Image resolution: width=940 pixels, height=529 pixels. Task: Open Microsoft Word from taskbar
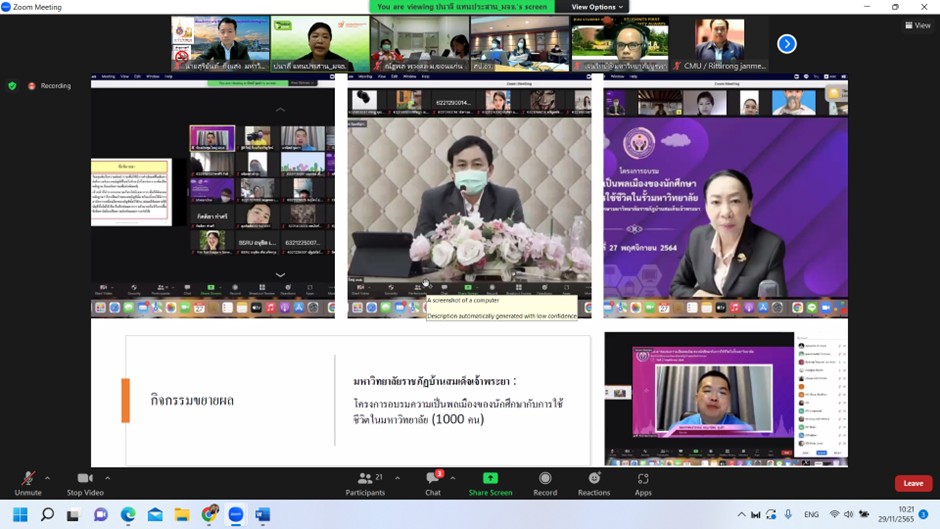click(263, 515)
